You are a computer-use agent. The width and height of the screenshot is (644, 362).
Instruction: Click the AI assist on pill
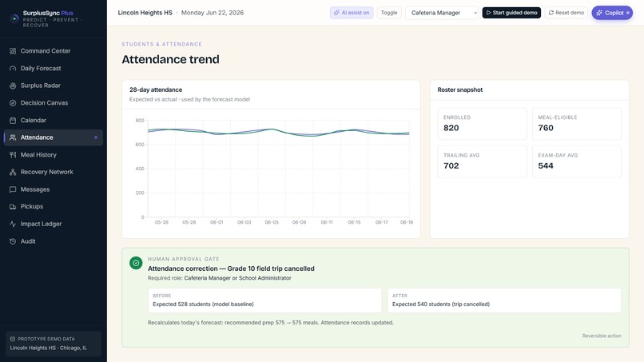tap(352, 13)
